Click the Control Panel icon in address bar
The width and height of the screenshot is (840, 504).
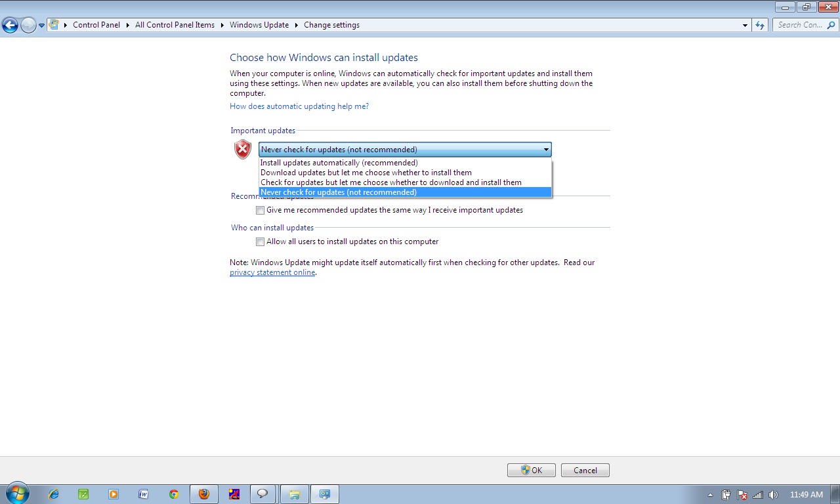[54, 25]
